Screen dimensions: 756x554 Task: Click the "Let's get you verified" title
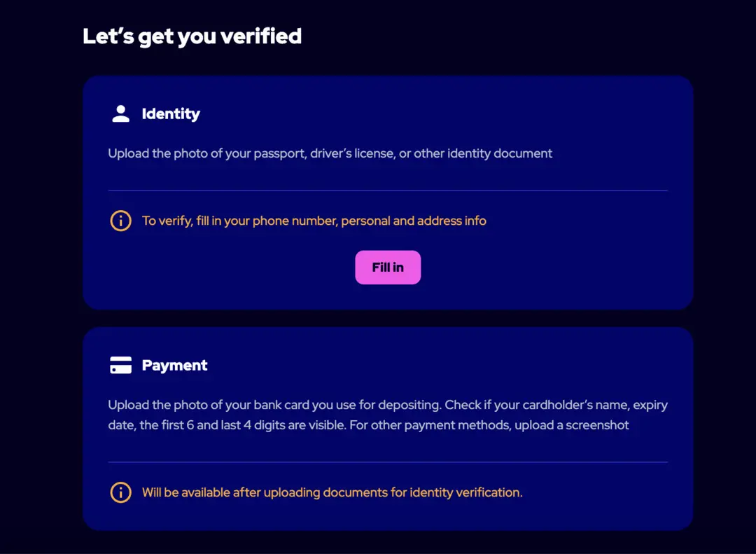click(x=192, y=36)
